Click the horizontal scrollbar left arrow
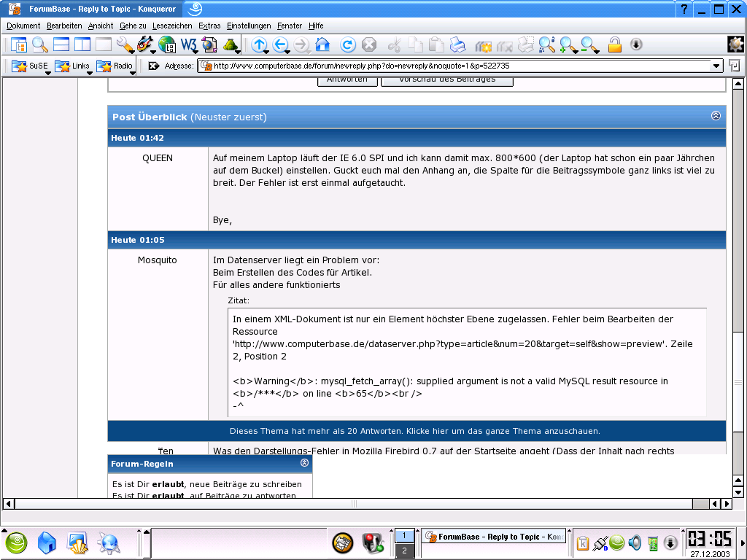 click(x=8, y=503)
